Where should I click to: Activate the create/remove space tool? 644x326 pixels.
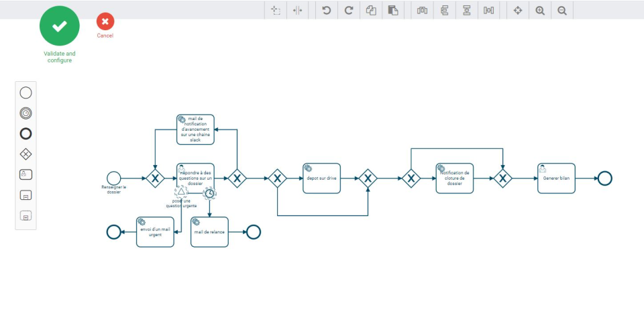pyautogui.click(x=298, y=10)
